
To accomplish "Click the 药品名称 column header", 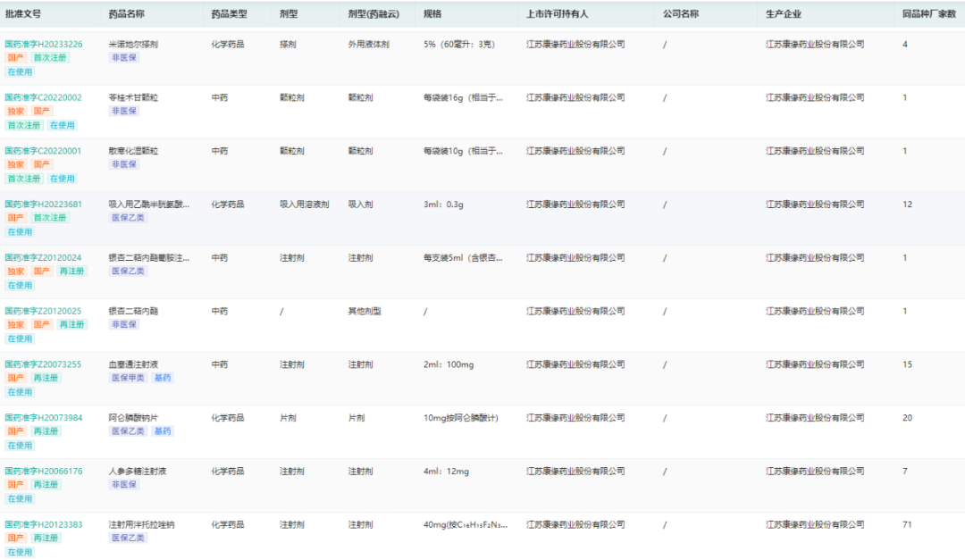I will 127,14.
